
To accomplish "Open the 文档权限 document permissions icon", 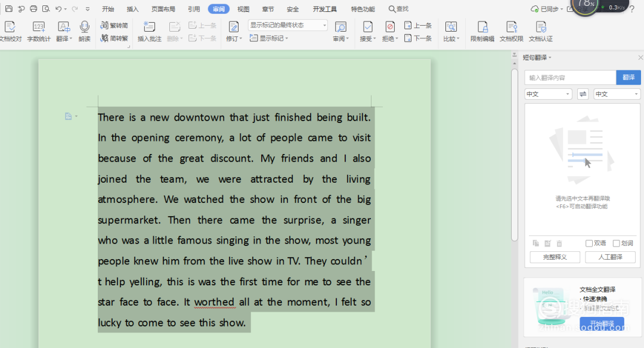I will tap(511, 27).
